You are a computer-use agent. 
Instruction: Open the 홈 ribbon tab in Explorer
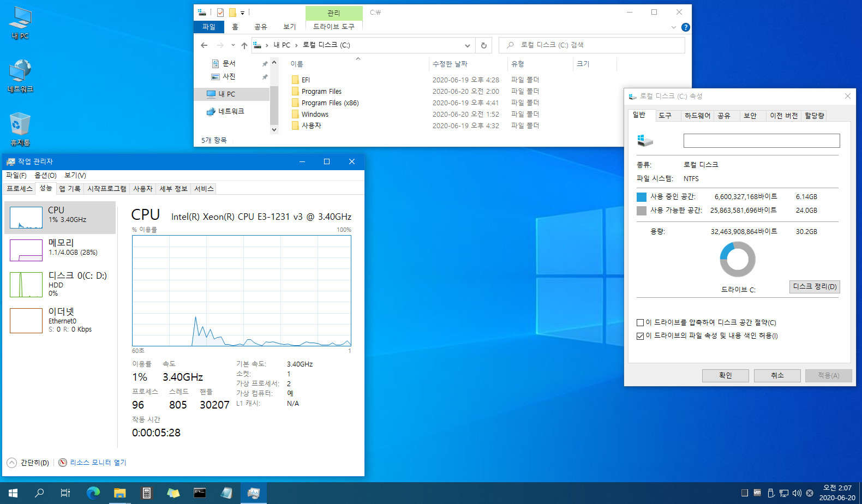(x=235, y=27)
